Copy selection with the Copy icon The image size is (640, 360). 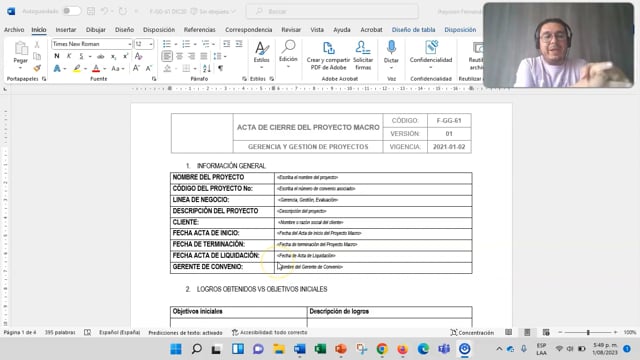click(37, 56)
